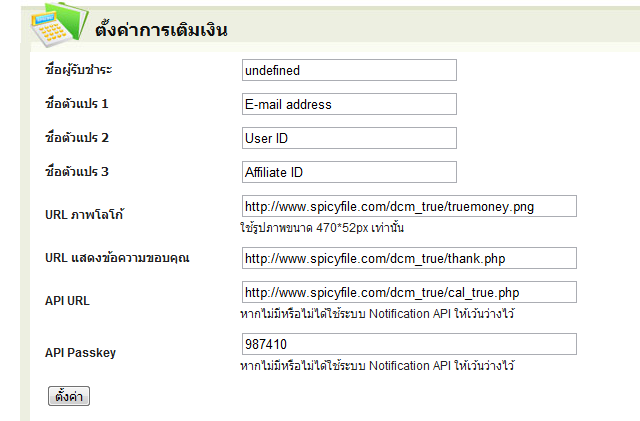The image size is (640, 421).
Task: Click the API Passkey field showing 987410
Action: click(409, 344)
